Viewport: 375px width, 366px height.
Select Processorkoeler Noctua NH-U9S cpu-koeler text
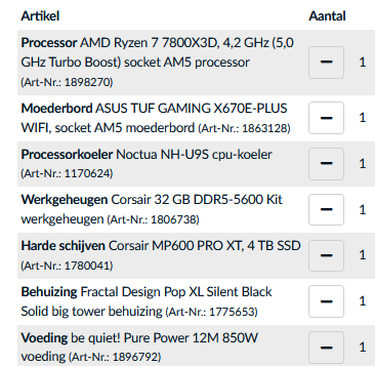tap(146, 155)
